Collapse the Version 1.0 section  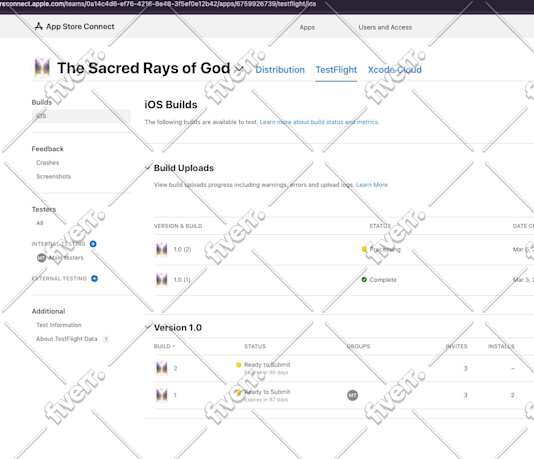tap(148, 327)
